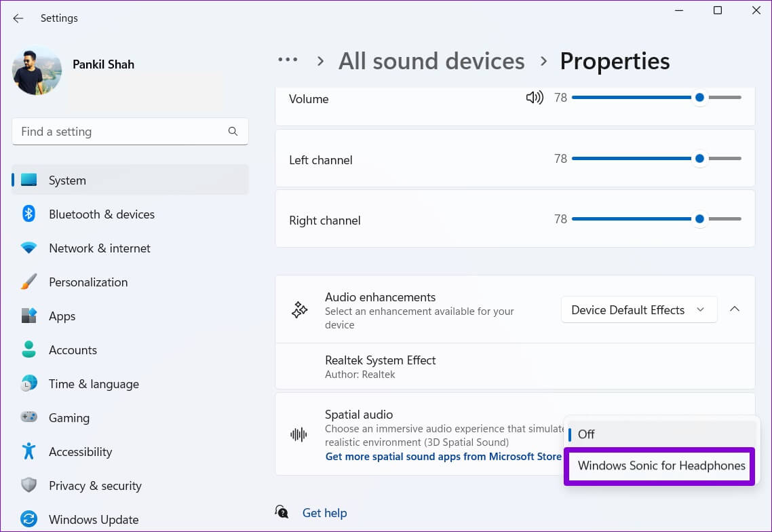Viewport: 772px width, 532px height.
Task: Select Off in Spatial audio list
Action: (x=661, y=434)
